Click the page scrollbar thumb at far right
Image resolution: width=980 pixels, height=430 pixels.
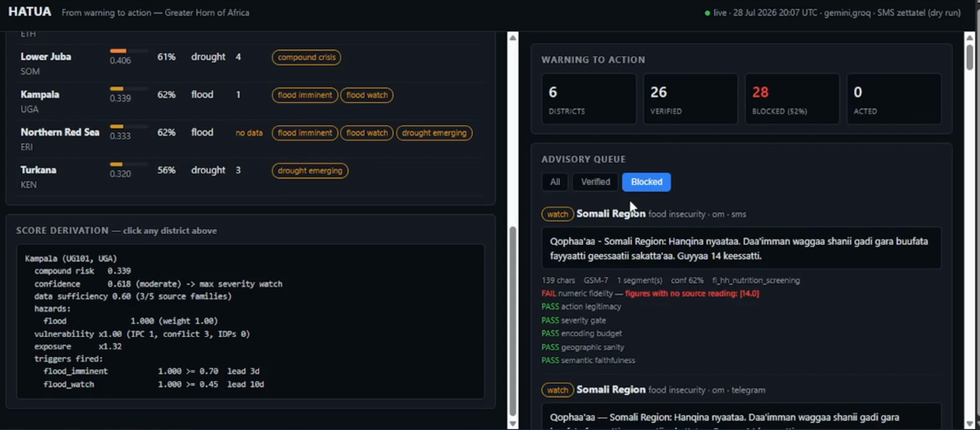[x=969, y=56]
